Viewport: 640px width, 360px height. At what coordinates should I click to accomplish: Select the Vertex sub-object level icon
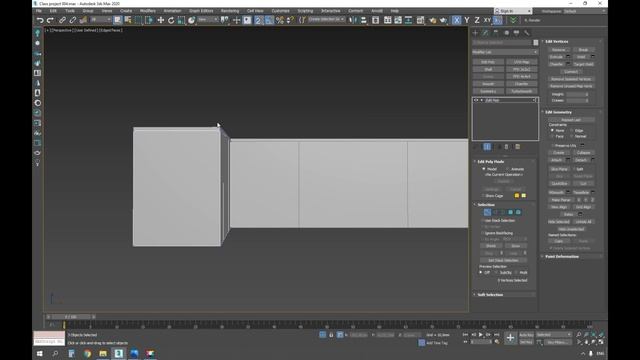pyautogui.click(x=487, y=212)
